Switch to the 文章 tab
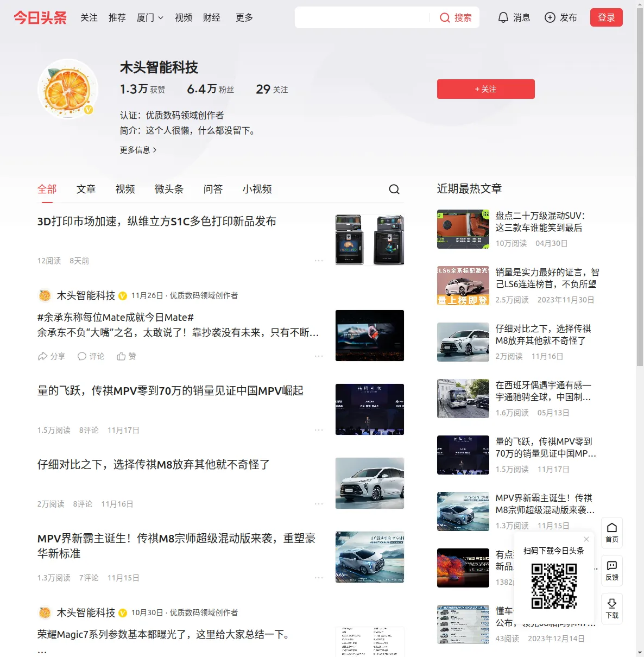Screen dimensions: 644x657 86,189
